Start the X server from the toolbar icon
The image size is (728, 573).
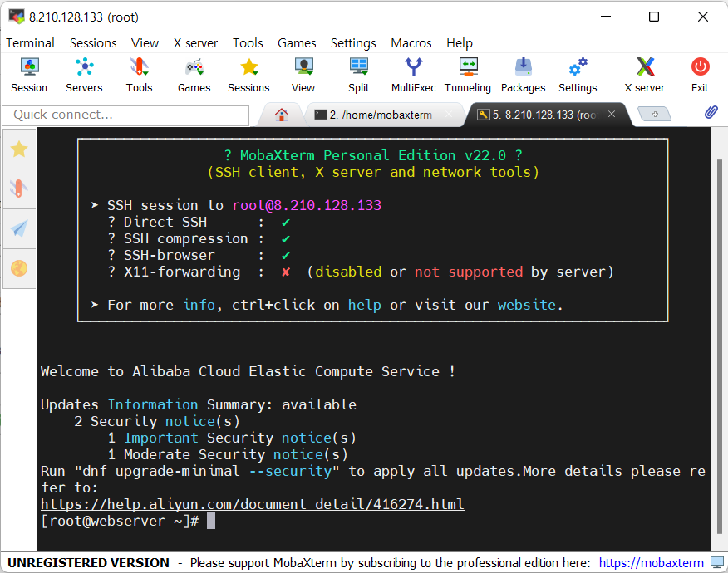[x=645, y=75]
